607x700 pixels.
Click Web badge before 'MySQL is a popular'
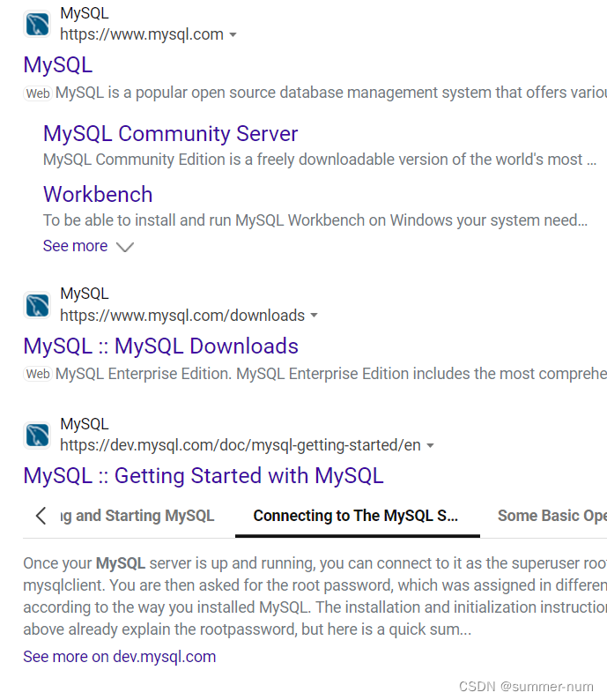(38, 93)
